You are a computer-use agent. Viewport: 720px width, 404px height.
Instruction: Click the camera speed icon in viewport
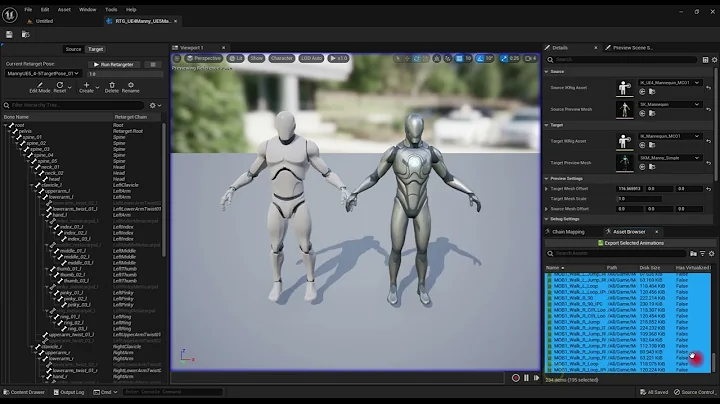click(530, 58)
